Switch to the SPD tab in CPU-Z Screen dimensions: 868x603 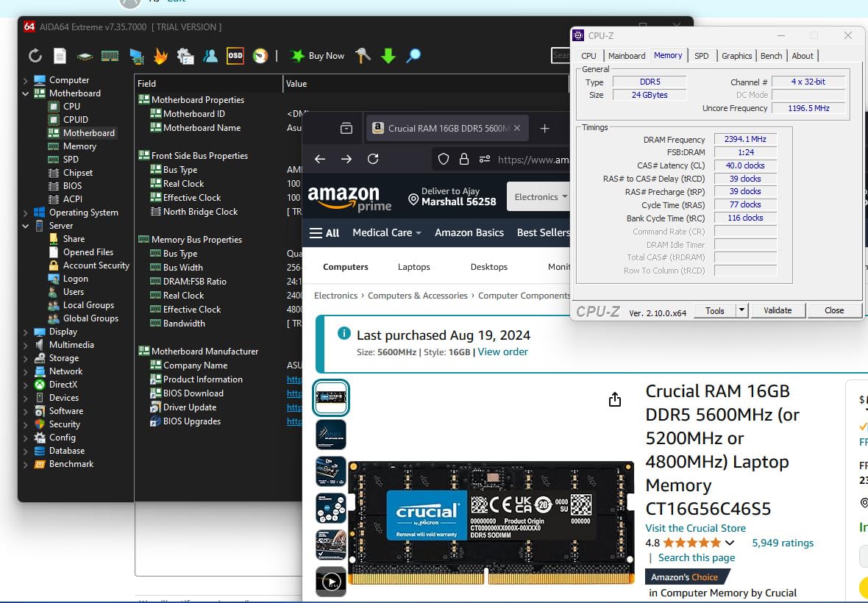pyautogui.click(x=701, y=56)
